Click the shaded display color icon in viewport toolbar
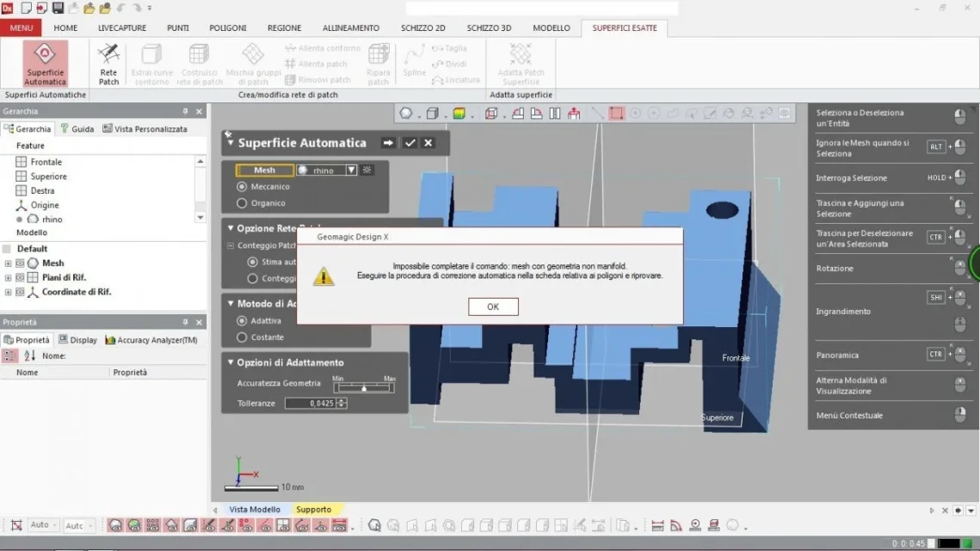980x551 pixels. click(x=459, y=113)
